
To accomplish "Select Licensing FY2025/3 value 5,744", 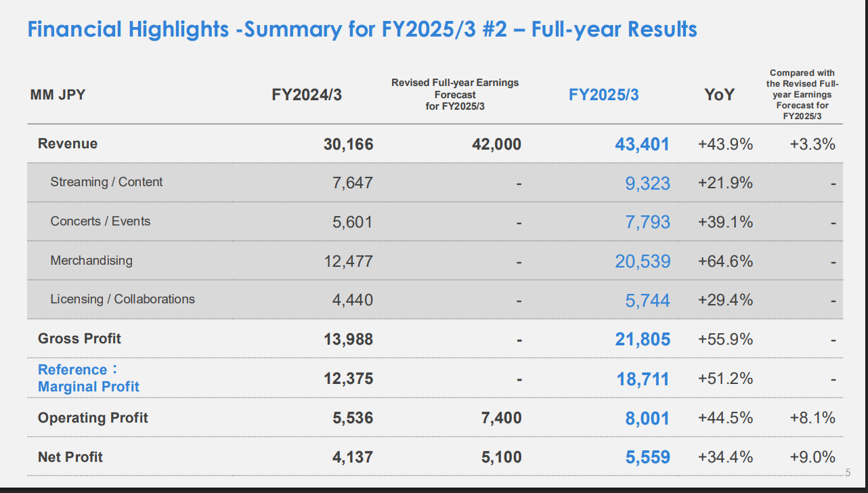I will click(648, 300).
